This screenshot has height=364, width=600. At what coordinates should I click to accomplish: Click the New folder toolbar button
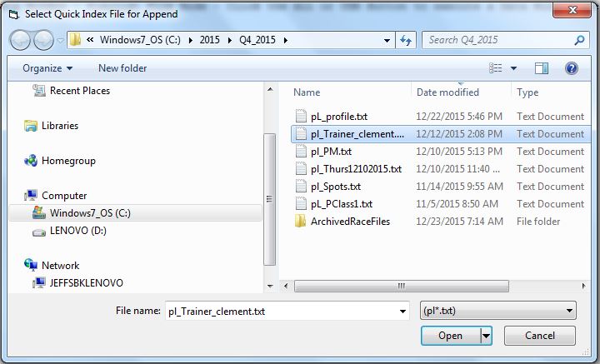tap(122, 68)
